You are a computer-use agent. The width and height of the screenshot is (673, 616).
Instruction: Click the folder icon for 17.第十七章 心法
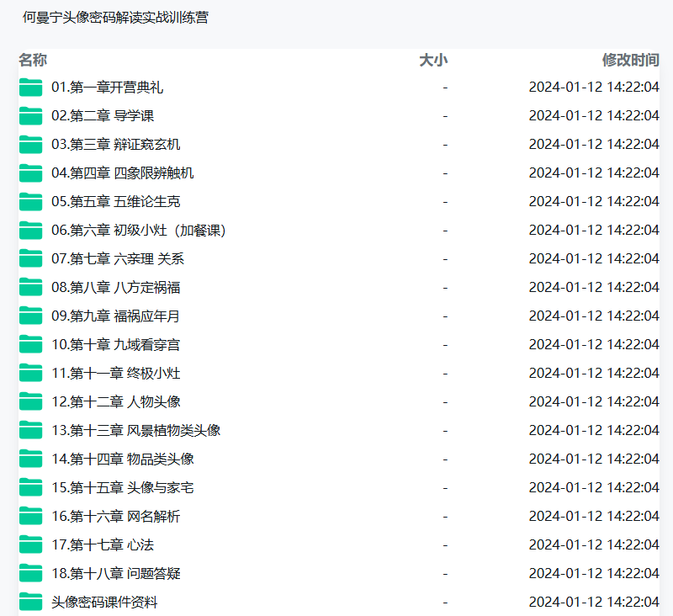[x=30, y=544]
